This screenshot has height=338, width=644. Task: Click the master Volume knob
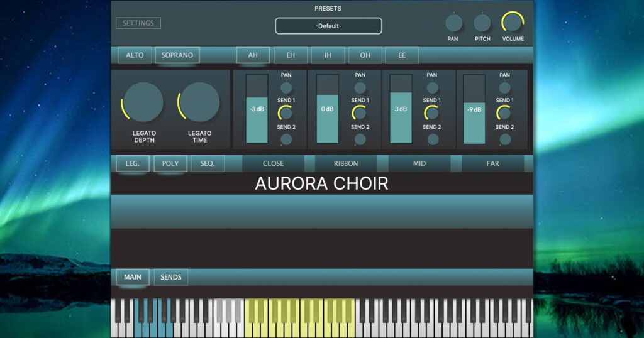tap(513, 22)
